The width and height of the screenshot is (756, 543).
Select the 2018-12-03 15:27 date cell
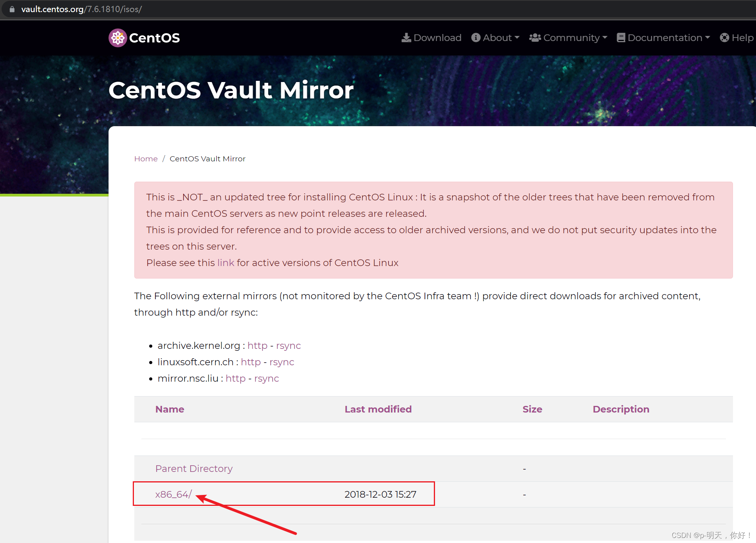coord(380,494)
